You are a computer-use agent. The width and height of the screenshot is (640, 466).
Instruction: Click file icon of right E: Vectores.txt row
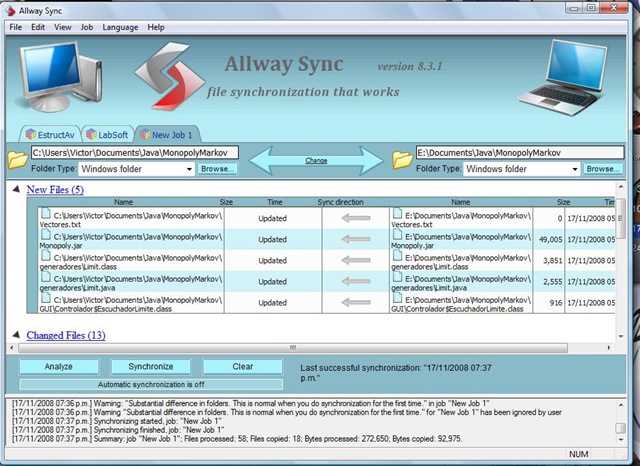tap(397, 213)
